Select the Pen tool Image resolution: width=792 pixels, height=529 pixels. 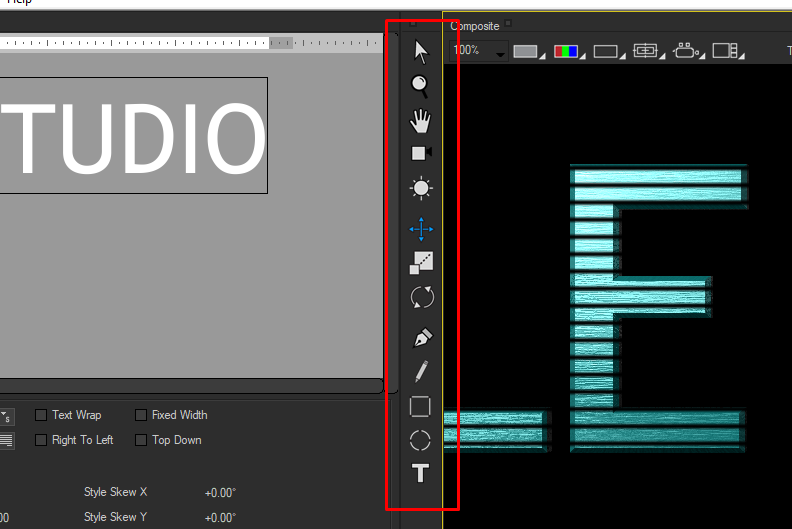tap(421, 338)
